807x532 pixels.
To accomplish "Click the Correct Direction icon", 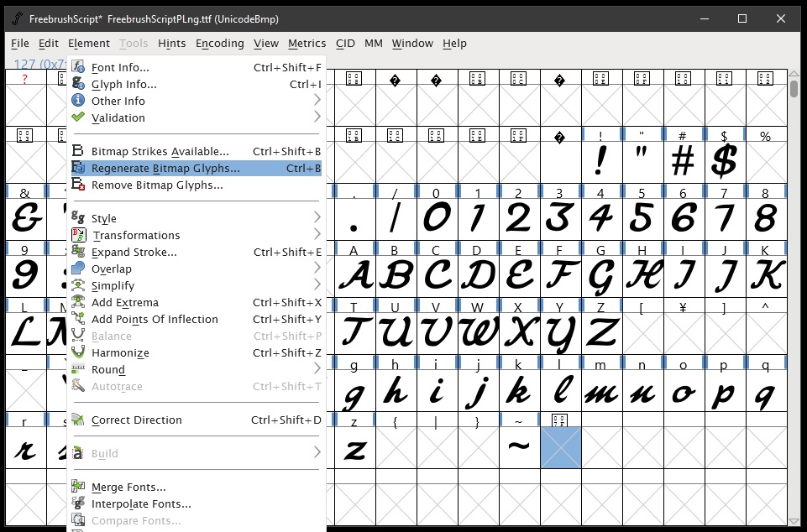I will coord(78,420).
